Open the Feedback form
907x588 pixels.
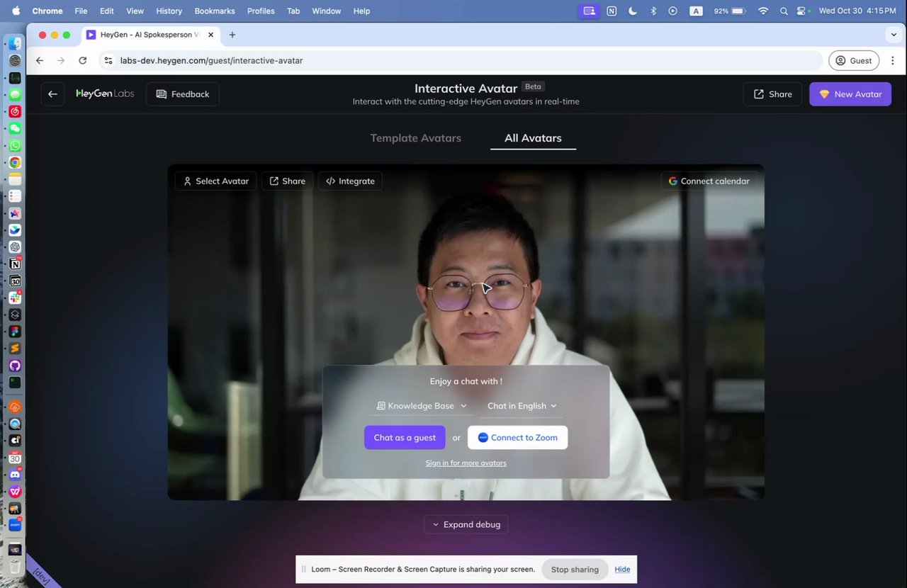pos(183,94)
